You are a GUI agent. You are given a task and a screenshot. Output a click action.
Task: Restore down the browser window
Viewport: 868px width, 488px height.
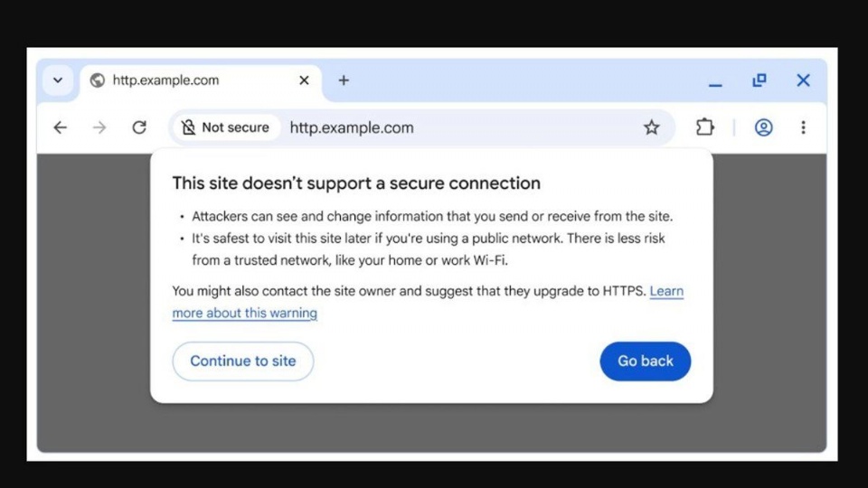(759, 80)
